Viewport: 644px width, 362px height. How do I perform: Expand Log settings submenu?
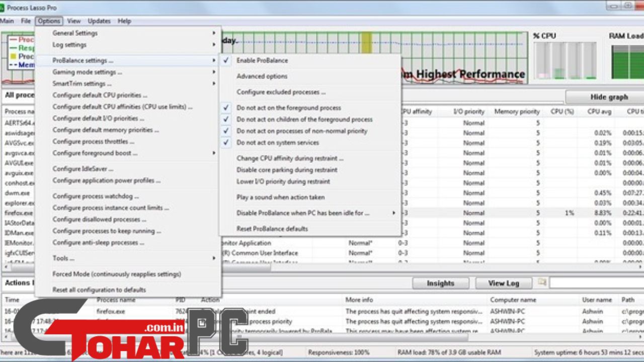point(128,45)
